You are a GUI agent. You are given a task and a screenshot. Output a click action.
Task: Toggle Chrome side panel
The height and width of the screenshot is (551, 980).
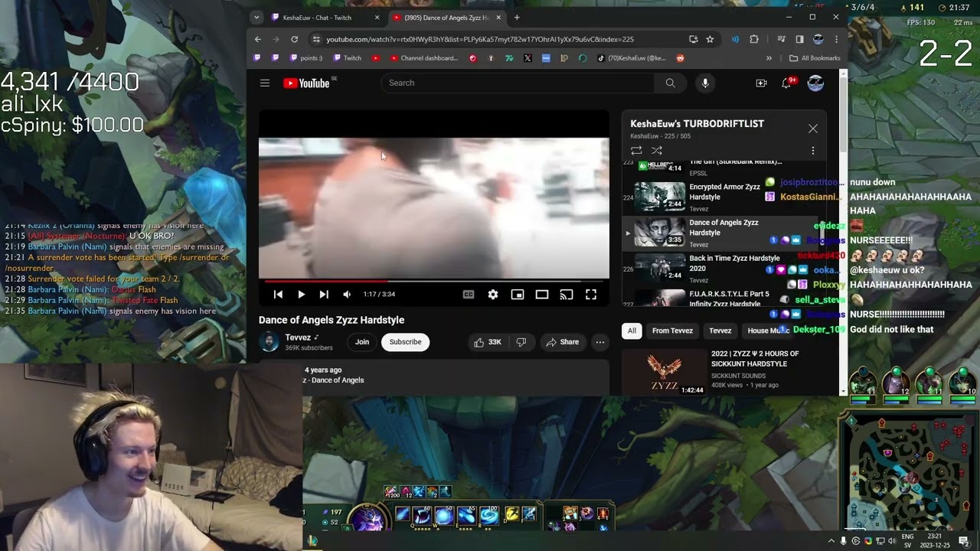(799, 39)
